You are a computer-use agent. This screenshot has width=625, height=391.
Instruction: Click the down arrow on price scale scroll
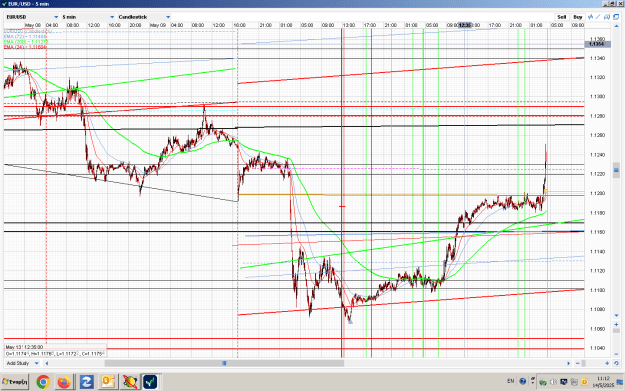coord(616,315)
